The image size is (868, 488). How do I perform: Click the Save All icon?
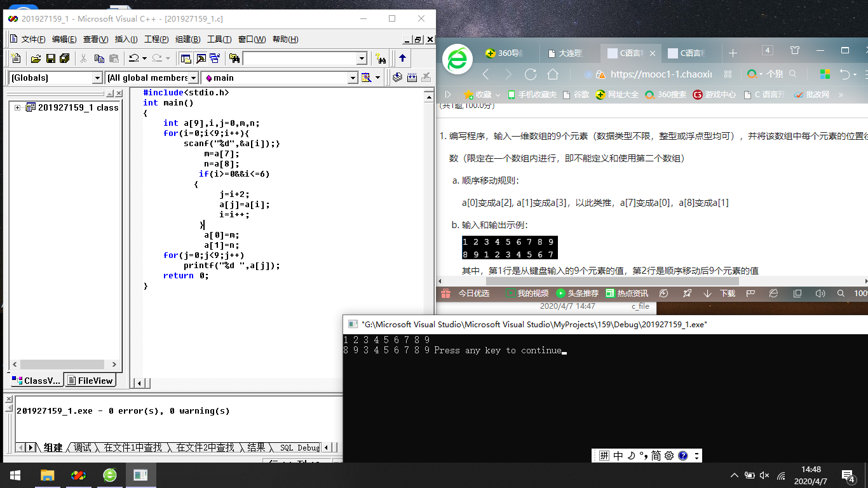(x=65, y=58)
